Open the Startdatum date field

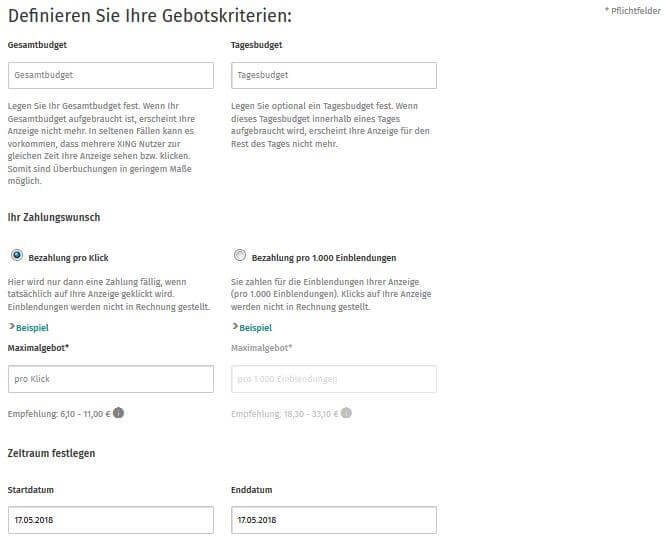pyautogui.click(x=111, y=520)
